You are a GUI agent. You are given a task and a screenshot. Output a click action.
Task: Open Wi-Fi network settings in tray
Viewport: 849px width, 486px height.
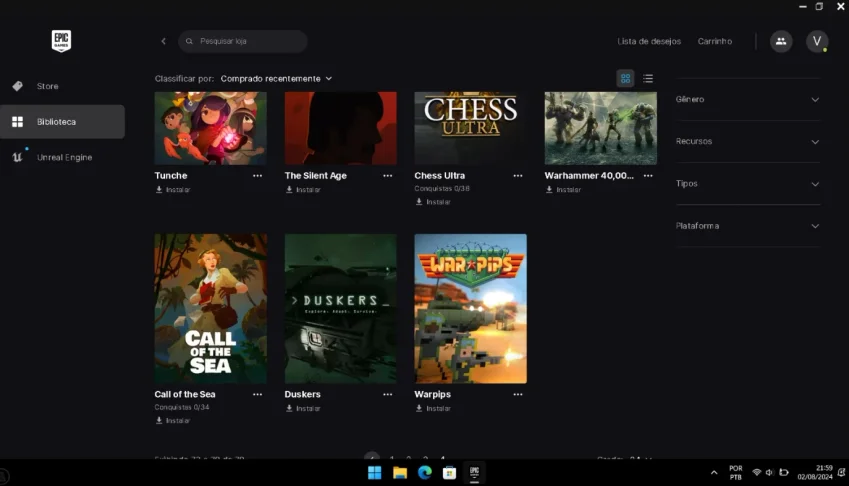[756, 472]
